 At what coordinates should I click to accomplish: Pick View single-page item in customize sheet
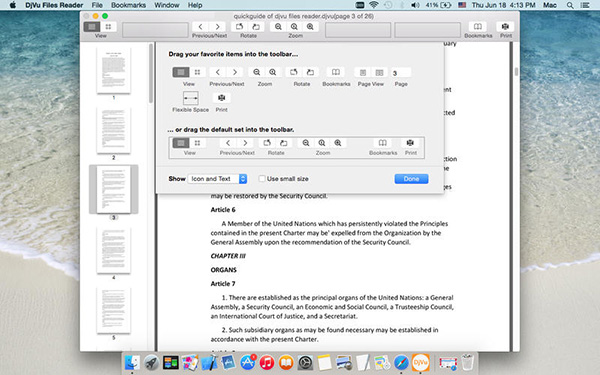[181, 72]
